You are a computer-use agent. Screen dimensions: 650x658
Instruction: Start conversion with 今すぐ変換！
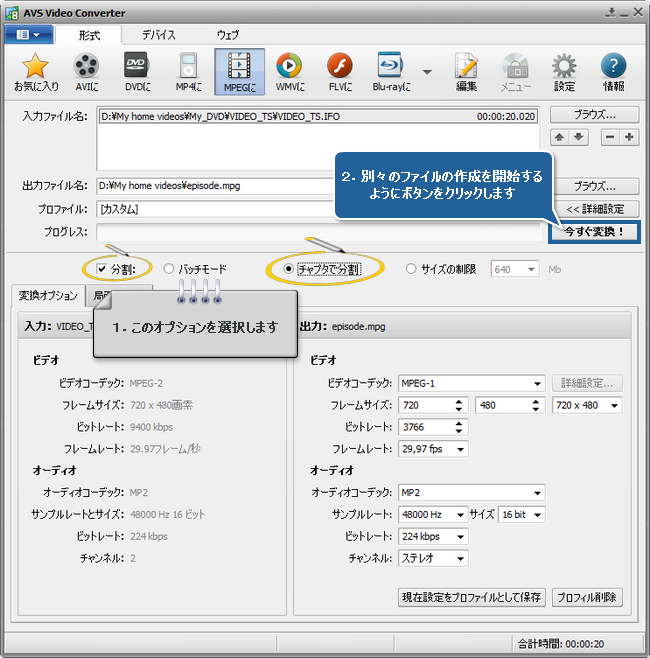coord(594,232)
